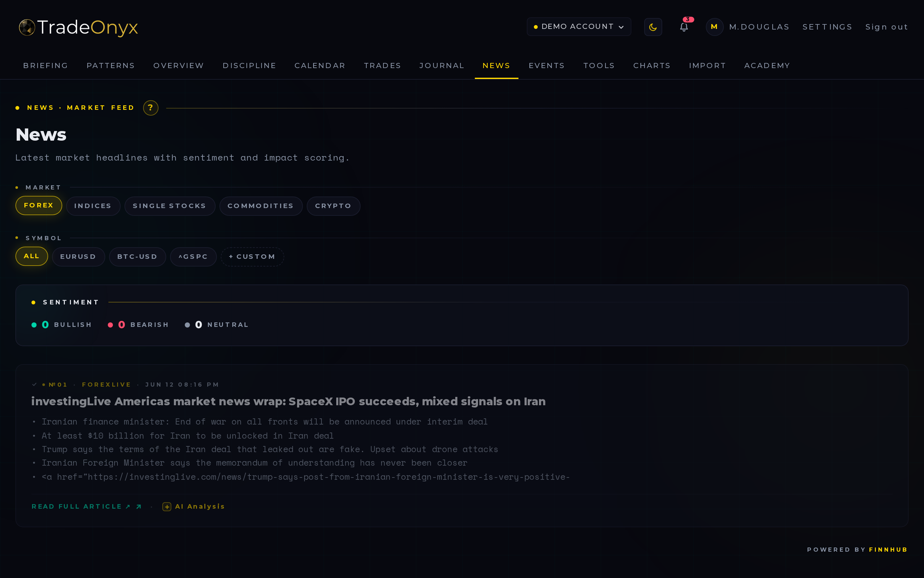
Task: Open the Calendar tab
Action: point(320,66)
